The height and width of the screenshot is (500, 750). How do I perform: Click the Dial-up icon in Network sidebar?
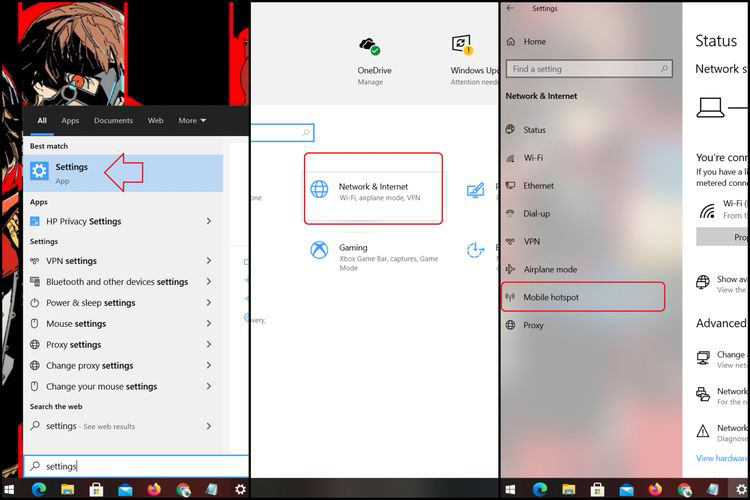click(x=510, y=213)
